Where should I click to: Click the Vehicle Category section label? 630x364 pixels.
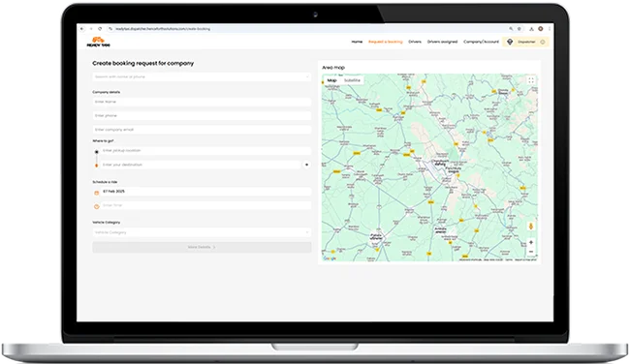(x=106, y=222)
